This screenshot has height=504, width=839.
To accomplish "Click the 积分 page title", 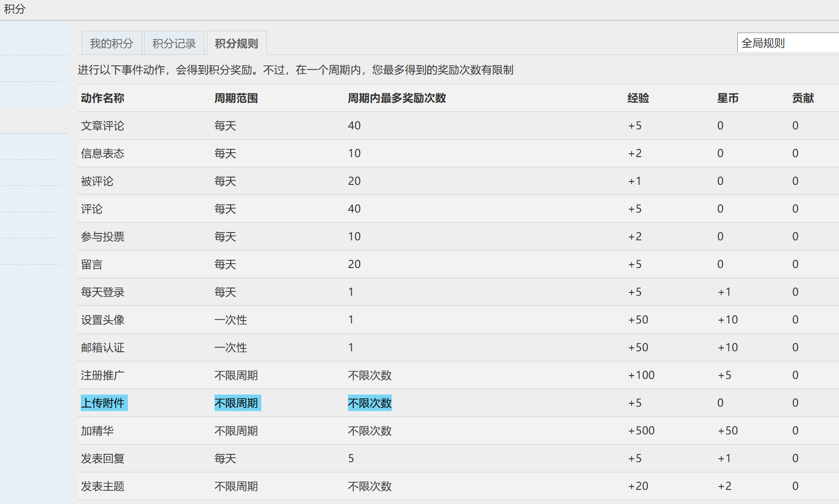I will tap(15, 9).
